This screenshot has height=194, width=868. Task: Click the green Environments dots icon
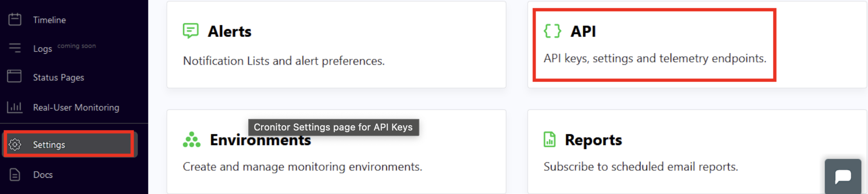click(191, 139)
